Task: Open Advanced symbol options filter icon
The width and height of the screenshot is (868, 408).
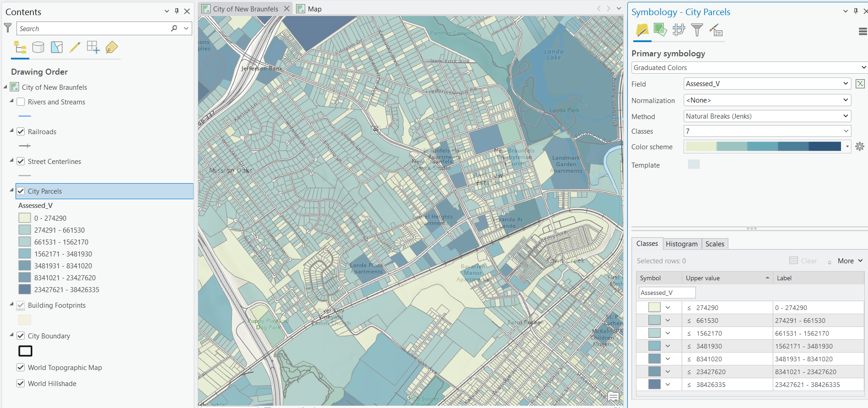Action: tap(697, 30)
